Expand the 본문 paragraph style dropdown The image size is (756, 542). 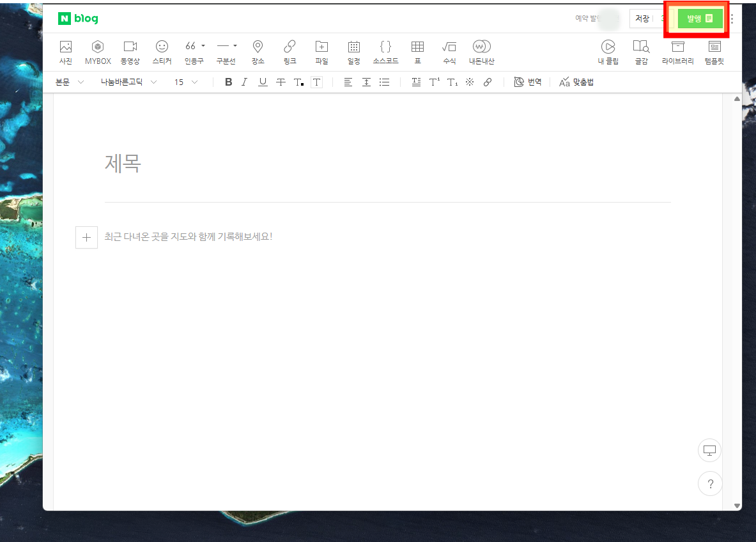point(70,82)
